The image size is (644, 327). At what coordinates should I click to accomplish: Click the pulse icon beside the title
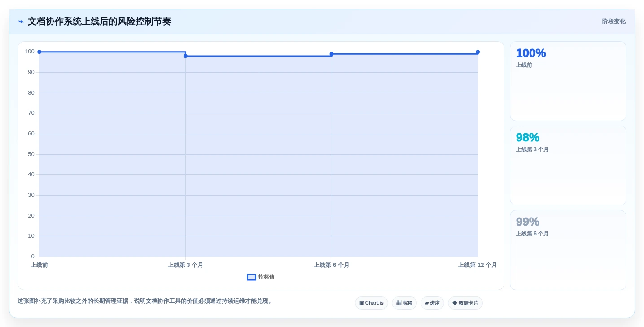(21, 22)
